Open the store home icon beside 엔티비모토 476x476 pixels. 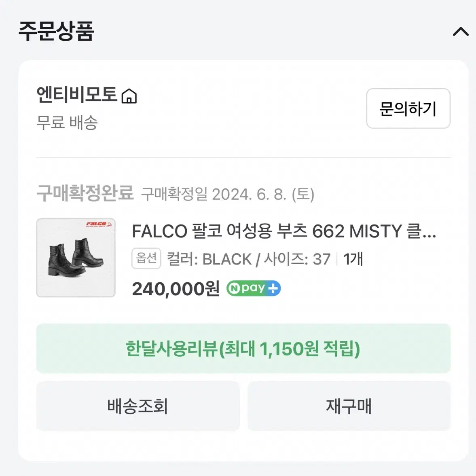coord(129,96)
